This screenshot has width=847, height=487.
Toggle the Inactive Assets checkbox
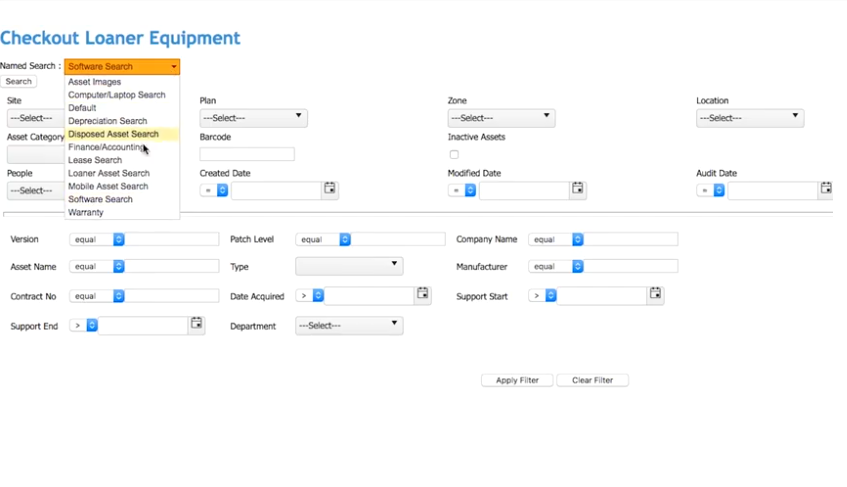454,155
